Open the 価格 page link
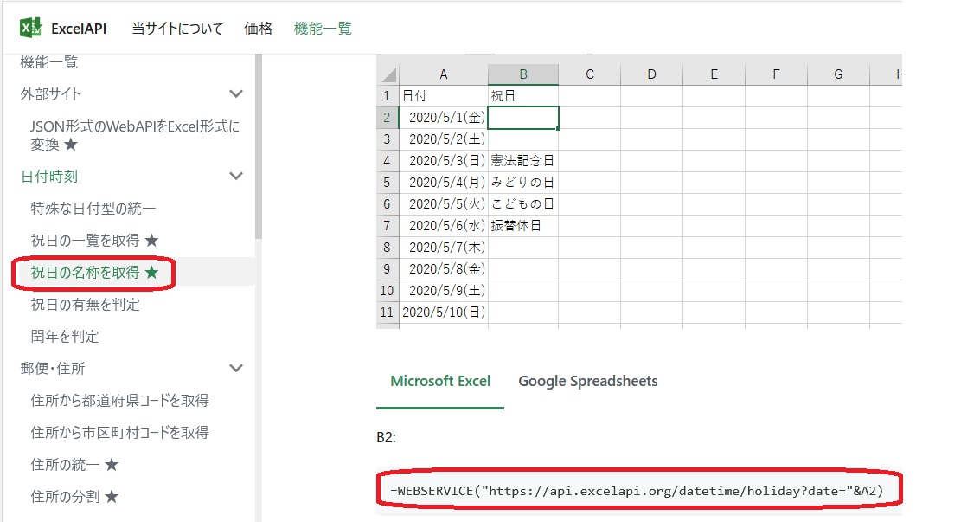Screen dimensions: 980x522 (259, 29)
